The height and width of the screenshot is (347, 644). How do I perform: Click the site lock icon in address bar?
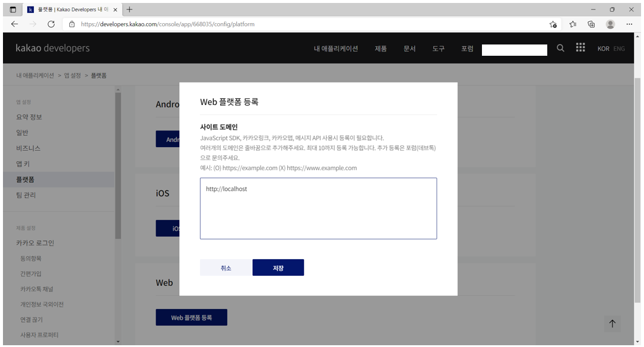(x=72, y=24)
